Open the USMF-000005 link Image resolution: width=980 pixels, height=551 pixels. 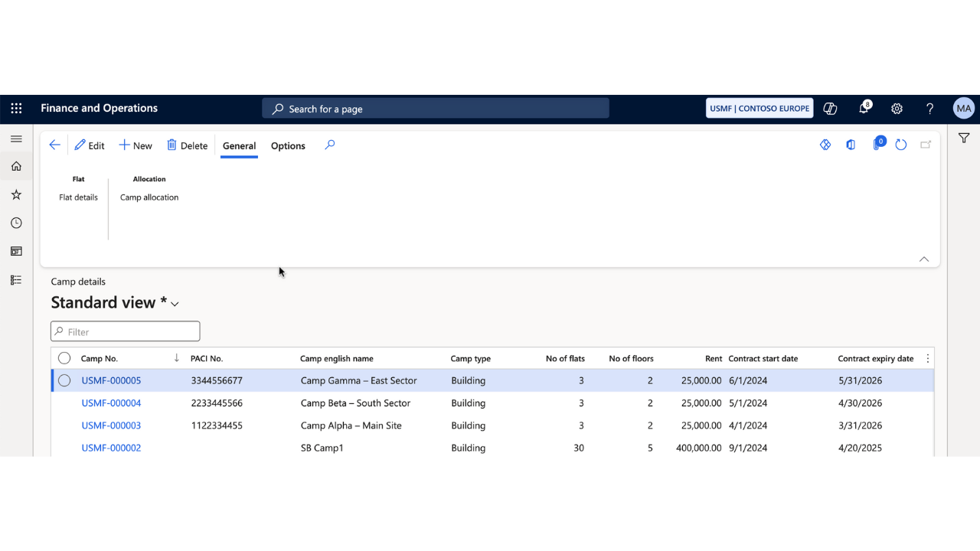click(111, 380)
